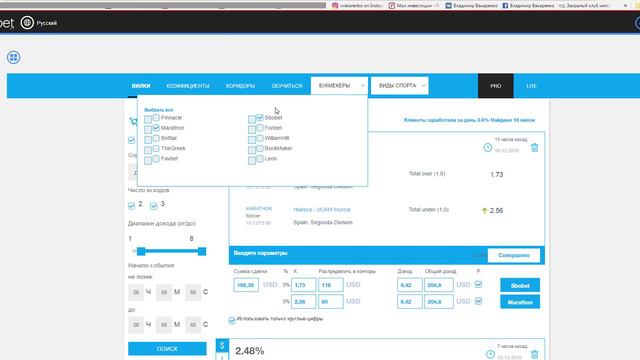The image size is (640, 360).
Task: Delete the bet posted 7 часов назад
Action: (535, 354)
